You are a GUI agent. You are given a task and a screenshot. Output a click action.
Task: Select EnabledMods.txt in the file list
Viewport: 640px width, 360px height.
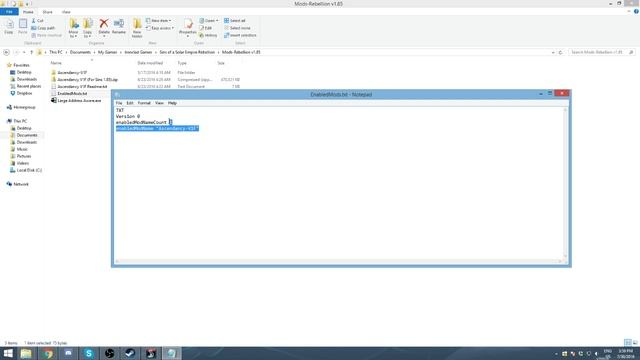pos(72,93)
